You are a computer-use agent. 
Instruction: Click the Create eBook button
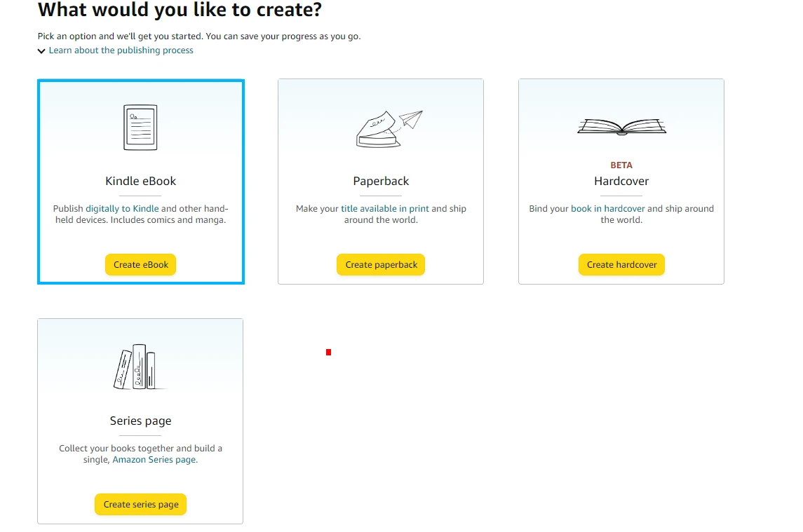[140, 264]
